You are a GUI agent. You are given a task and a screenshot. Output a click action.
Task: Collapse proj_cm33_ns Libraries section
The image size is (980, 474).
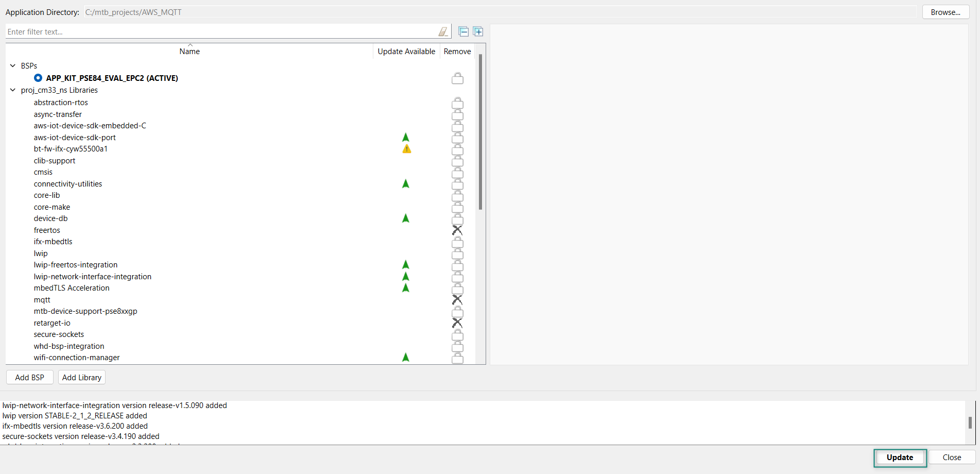click(x=13, y=90)
